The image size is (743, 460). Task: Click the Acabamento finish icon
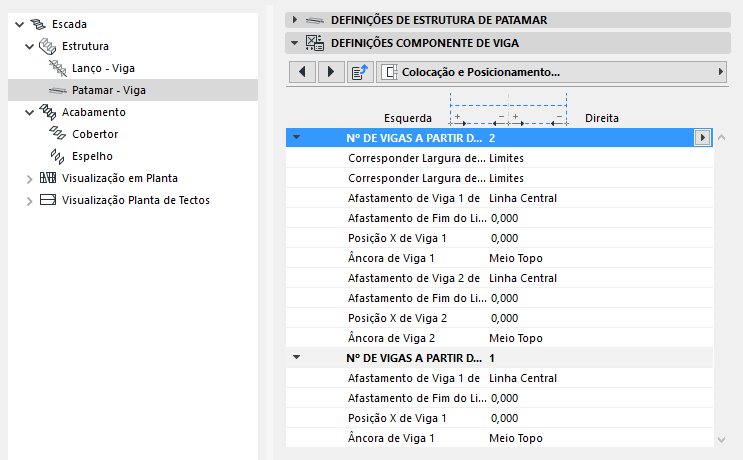47,112
